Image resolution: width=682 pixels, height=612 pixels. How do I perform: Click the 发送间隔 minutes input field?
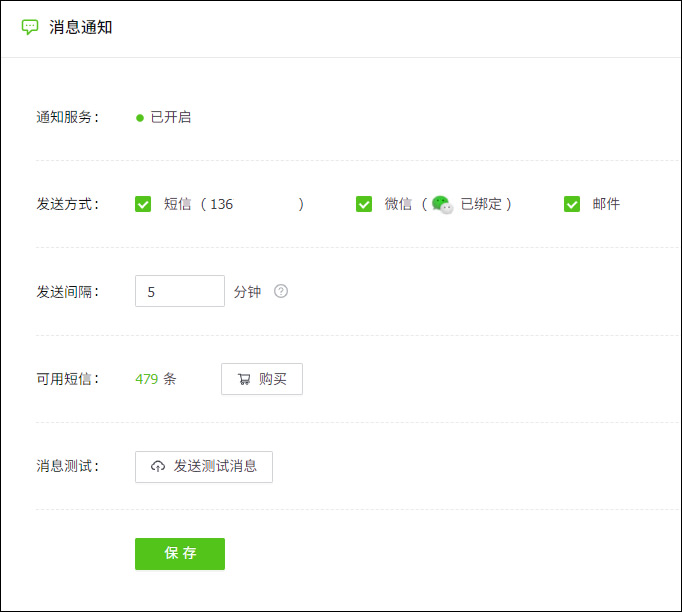click(180, 291)
